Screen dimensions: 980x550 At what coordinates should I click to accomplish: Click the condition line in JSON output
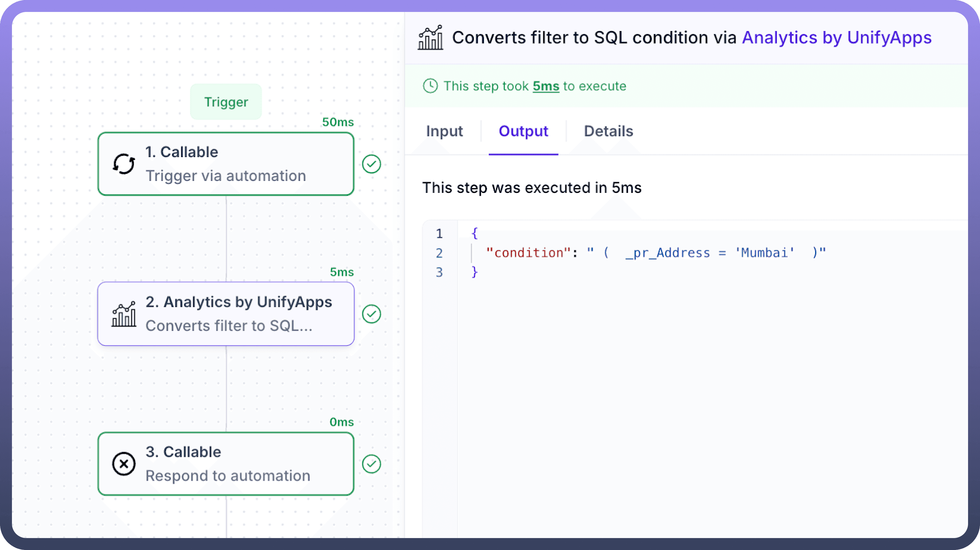[x=656, y=253]
